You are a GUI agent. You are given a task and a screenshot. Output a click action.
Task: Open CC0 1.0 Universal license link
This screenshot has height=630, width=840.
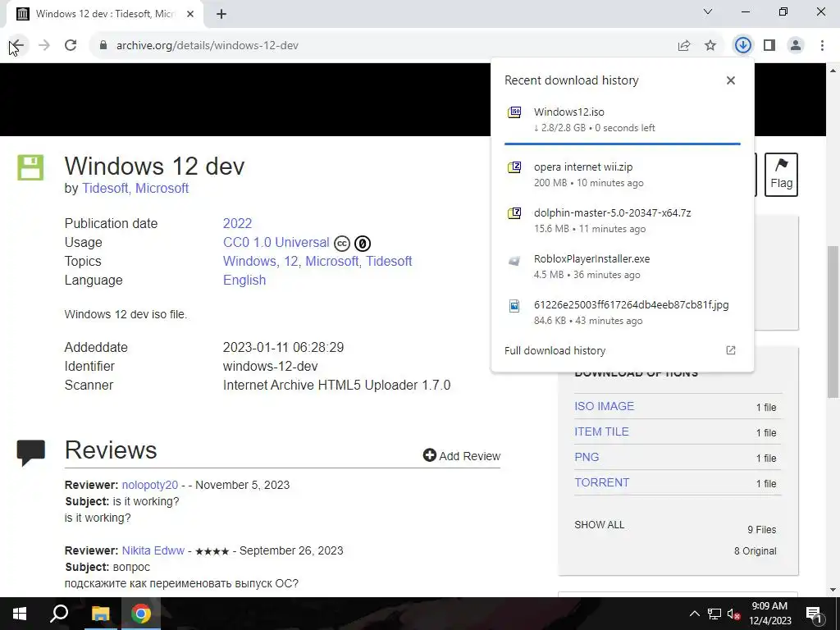pos(276,243)
